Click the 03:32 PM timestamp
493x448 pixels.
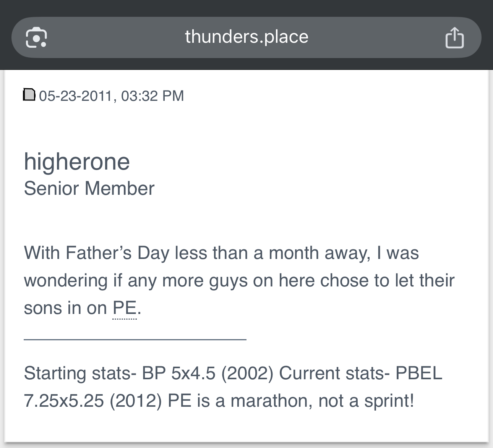[152, 95]
